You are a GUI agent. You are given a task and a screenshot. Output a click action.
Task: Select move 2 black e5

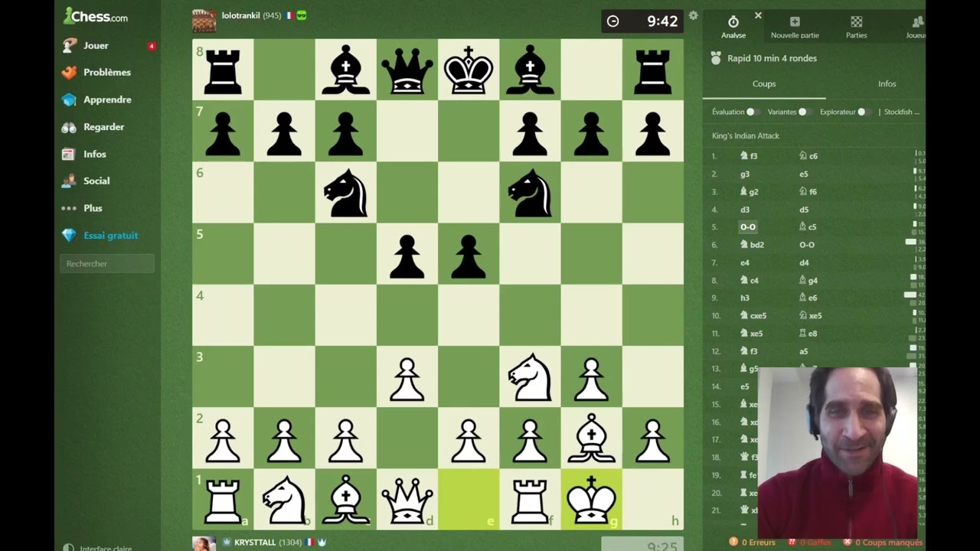(804, 174)
